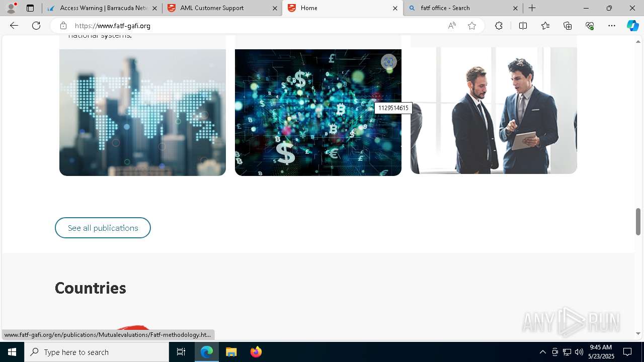Click See all publications button
Screen dimensions: 644x362
103,228
